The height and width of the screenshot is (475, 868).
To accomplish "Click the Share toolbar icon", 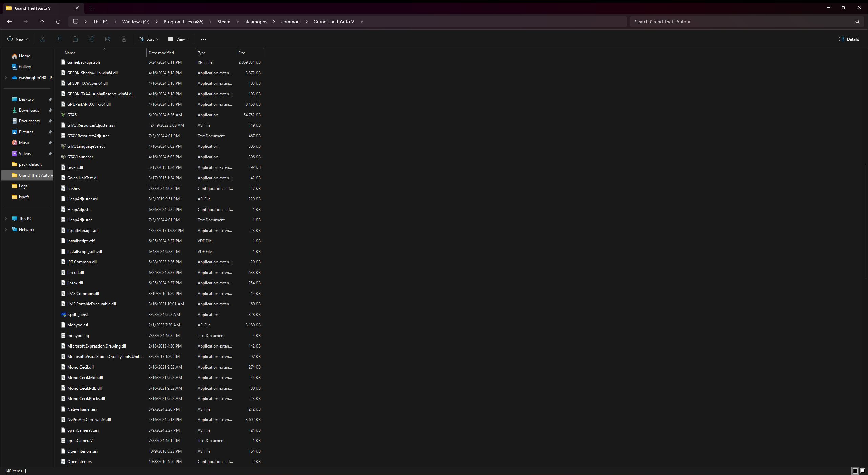I will pos(108,39).
